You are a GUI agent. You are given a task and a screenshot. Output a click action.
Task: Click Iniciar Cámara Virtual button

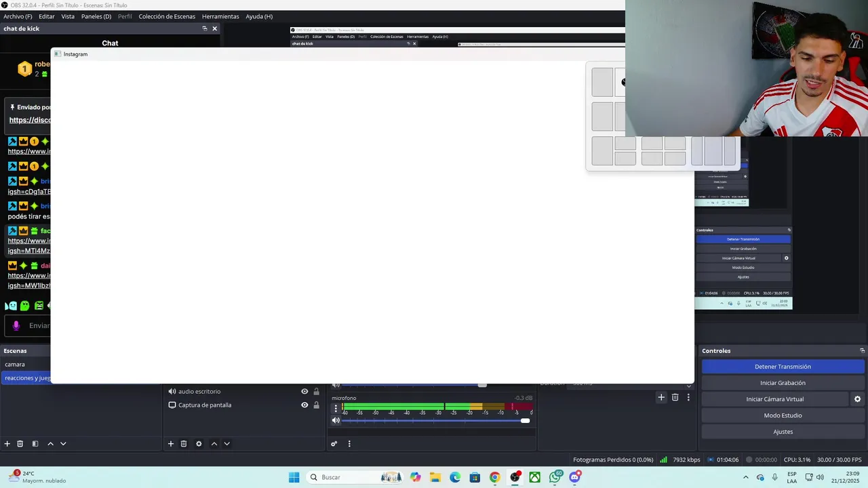(774, 399)
